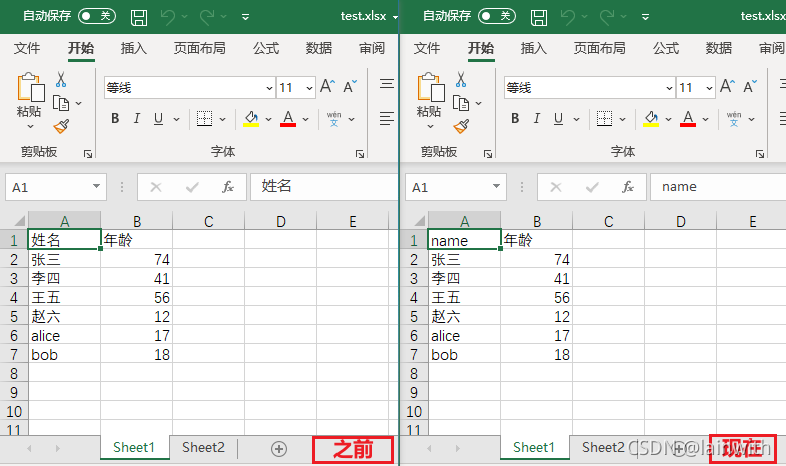
Task: Open 剪贴板 dialog launcher in left window
Action: [88, 154]
